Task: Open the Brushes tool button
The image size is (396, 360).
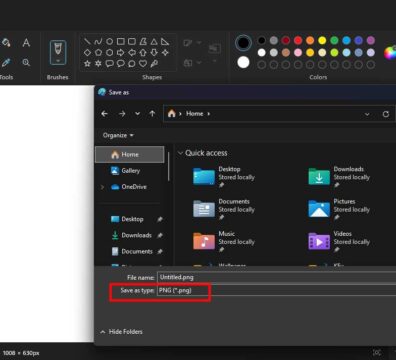Action: tap(58, 52)
